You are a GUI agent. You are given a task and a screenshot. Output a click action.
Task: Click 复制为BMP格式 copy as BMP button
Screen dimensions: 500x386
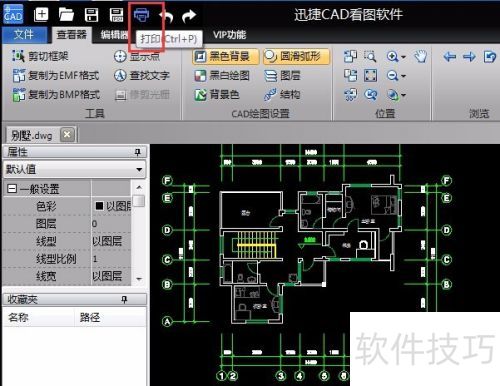pos(56,95)
